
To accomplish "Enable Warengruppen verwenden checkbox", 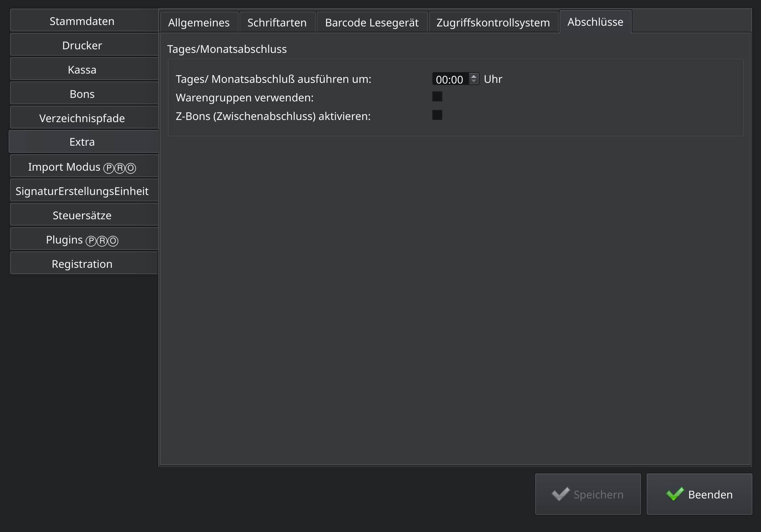I will (x=437, y=96).
